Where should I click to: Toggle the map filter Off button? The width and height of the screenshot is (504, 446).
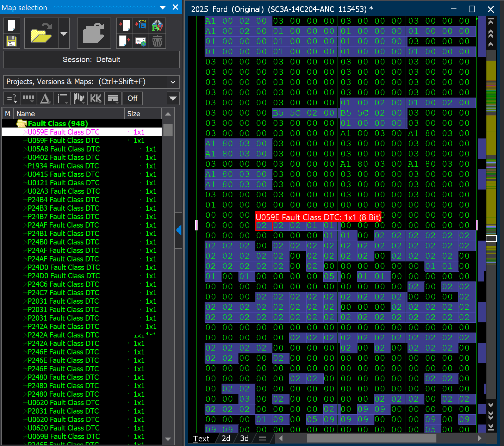click(x=132, y=98)
